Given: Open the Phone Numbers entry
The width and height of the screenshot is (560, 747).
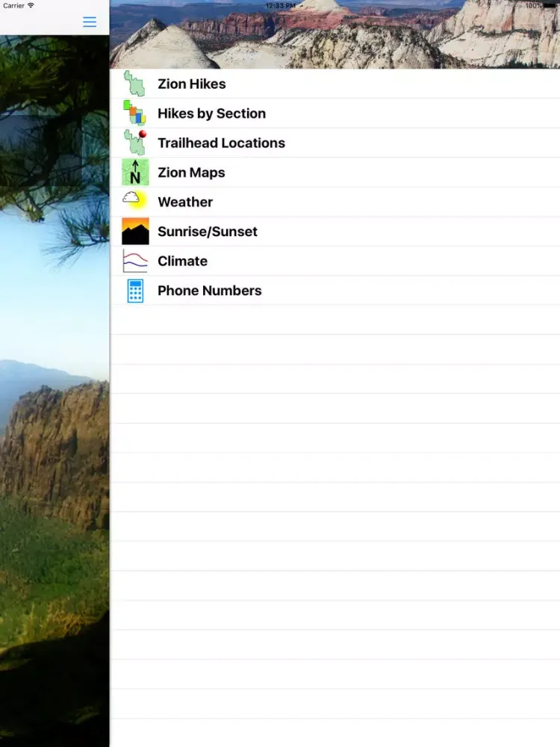Looking at the screenshot, I should 335,291.
